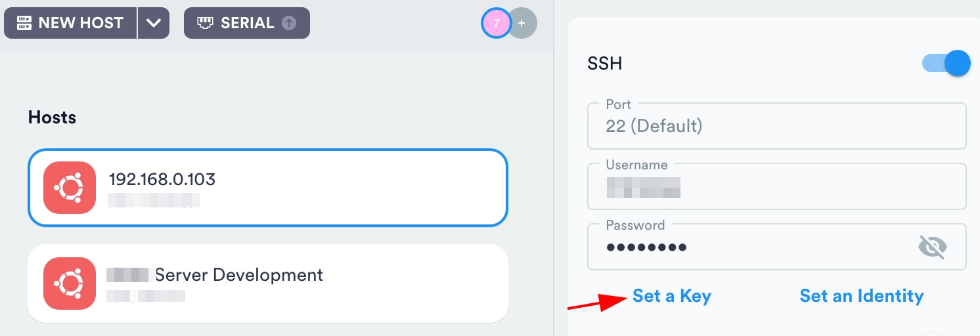Click the Port field showing 22 (Default)
Viewport: 980px width, 336px height.
tap(776, 126)
